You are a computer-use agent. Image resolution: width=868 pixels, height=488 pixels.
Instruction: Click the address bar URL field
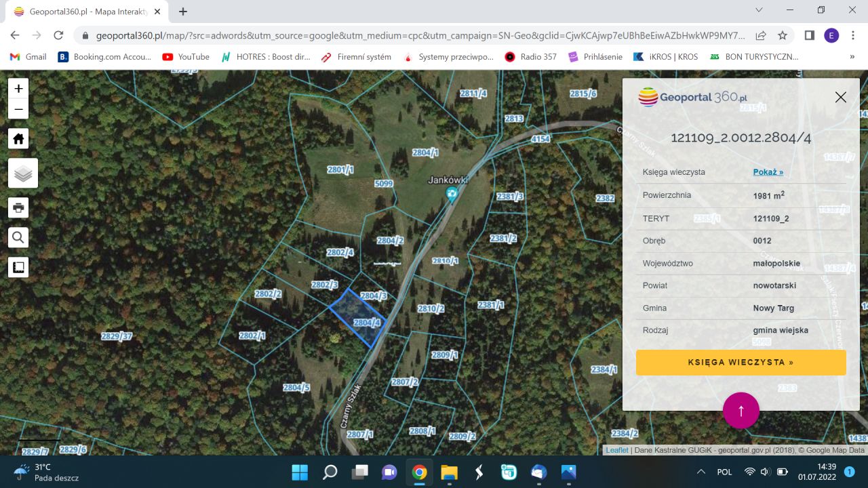(x=420, y=35)
